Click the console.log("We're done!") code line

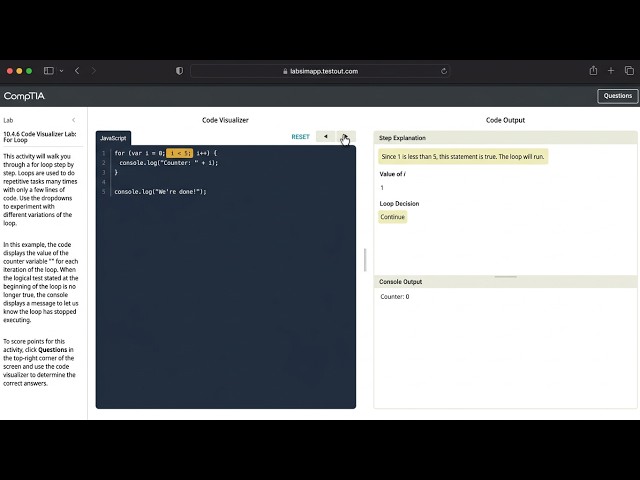(x=160, y=191)
